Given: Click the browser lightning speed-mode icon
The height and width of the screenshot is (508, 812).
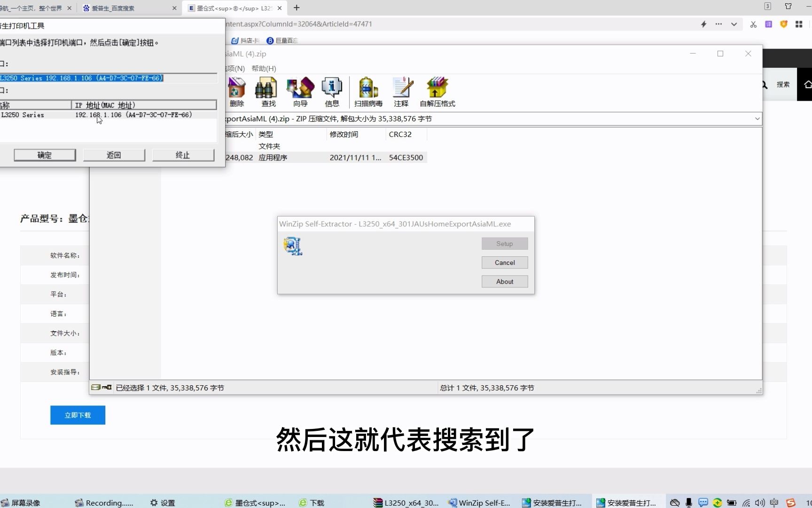Looking at the screenshot, I should (x=703, y=24).
